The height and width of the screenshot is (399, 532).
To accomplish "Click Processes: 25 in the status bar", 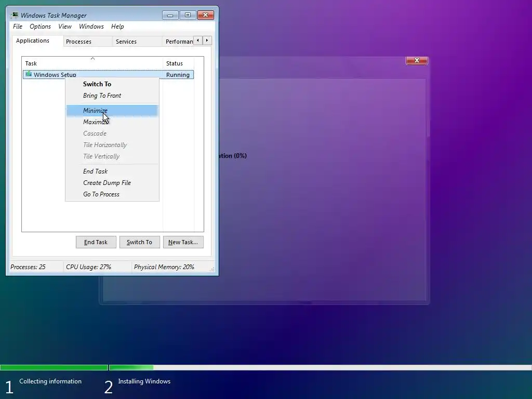I will tap(28, 267).
